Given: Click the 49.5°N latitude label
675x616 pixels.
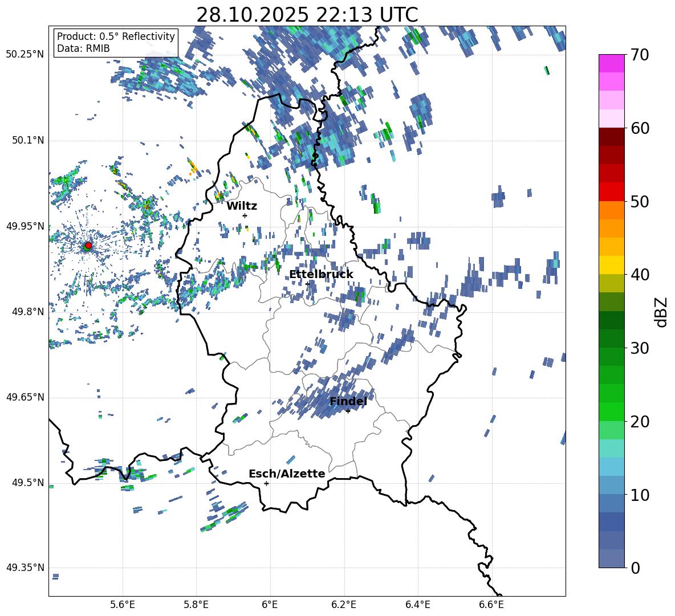Looking at the screenshot, I should (x=28, y=482).
